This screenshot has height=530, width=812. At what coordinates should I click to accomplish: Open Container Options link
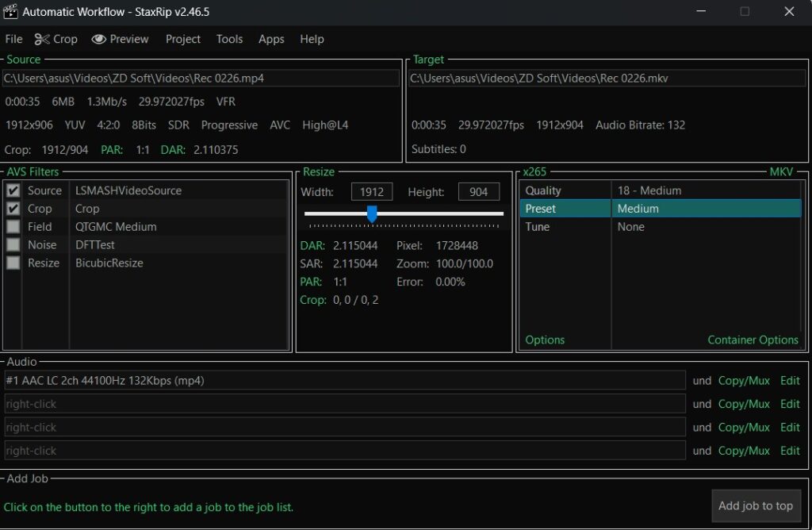pyautogui.click(x=753, y=340)
